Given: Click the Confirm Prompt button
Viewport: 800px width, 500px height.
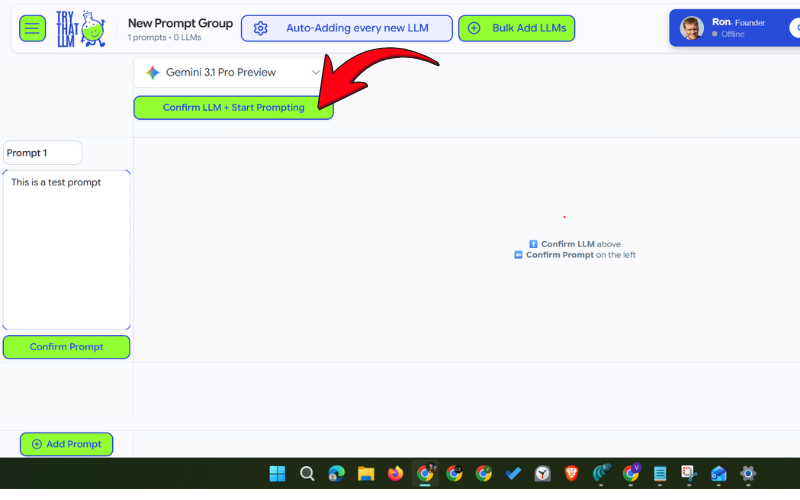Looking at the screenshot, I should 67,347.
